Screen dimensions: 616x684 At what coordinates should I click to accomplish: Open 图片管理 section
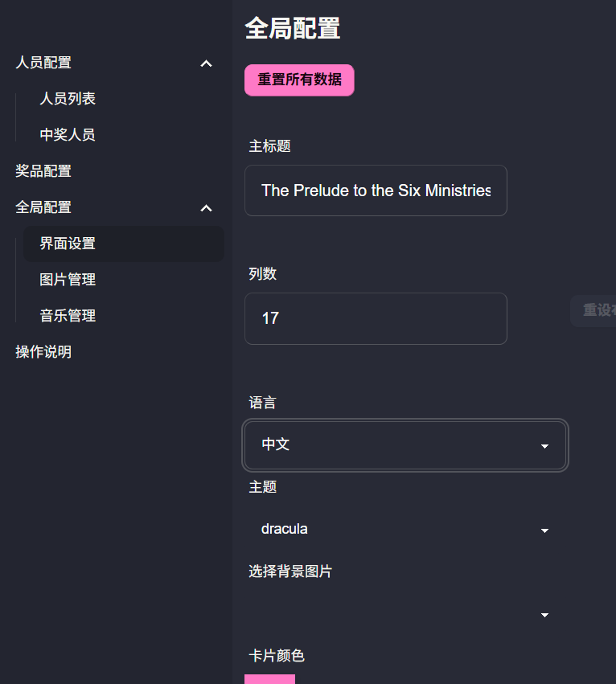[x=68, y=280]
